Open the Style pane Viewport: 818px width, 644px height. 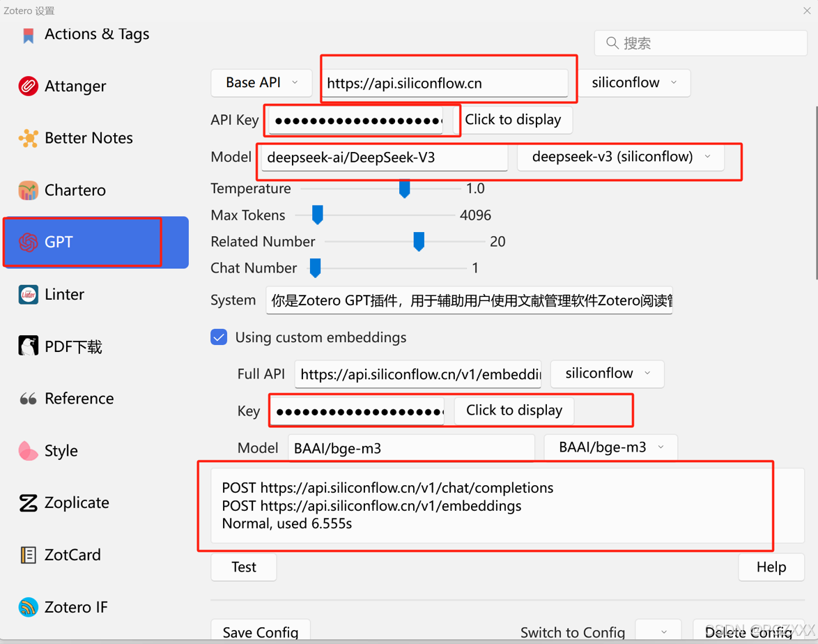point(96,451)
